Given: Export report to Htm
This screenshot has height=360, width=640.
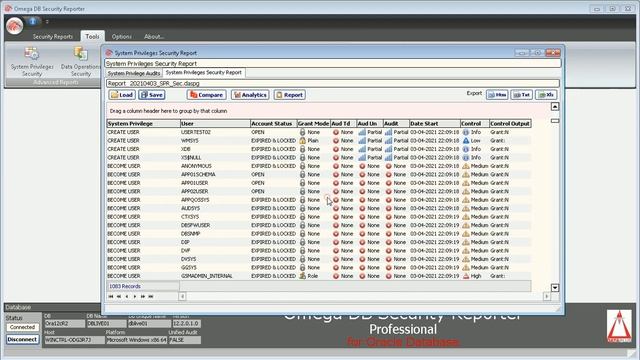Looking at the screenshot, I should 497,95.
